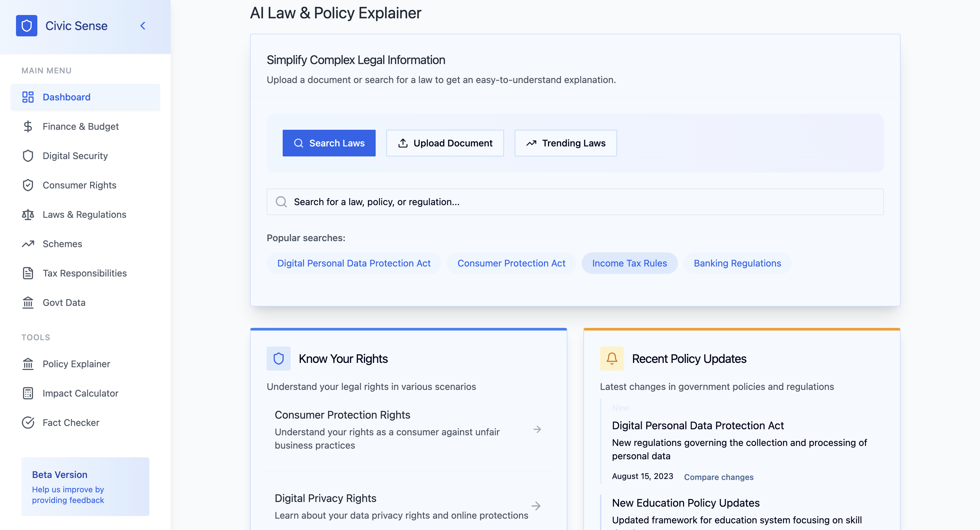The width and height of the screenshot is (980, 530).
Task: Click the Laws & Regulations scales icon
Action: 28,214
